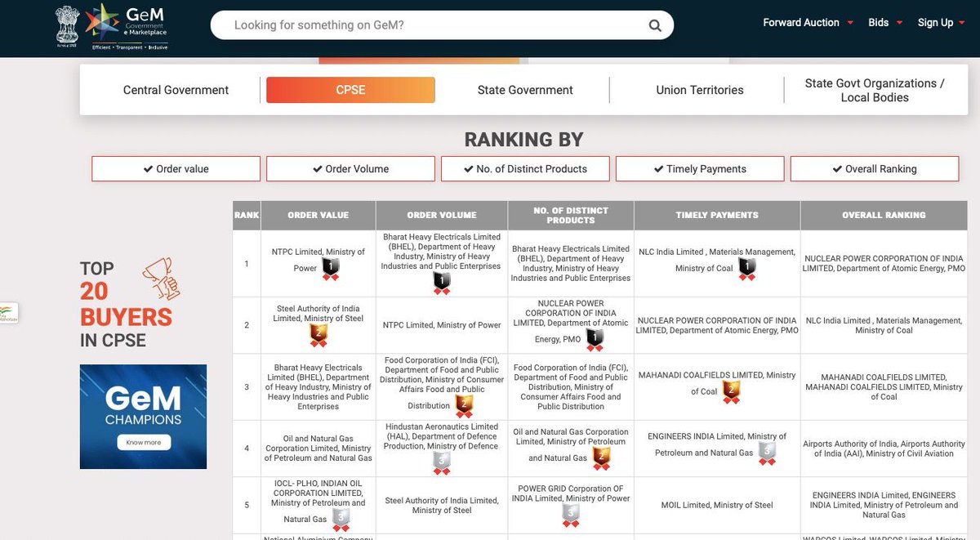980x540 pixels.
Task: Open the Sign Up dropdown
Action: click(x=941, y=23)
